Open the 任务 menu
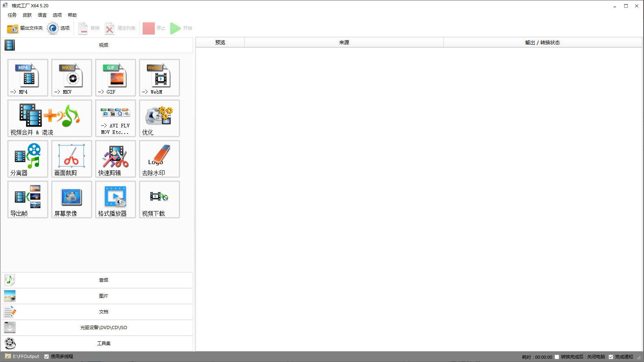Screen dimensions: 644x362 pyautogui.click(x=12, y=15)
